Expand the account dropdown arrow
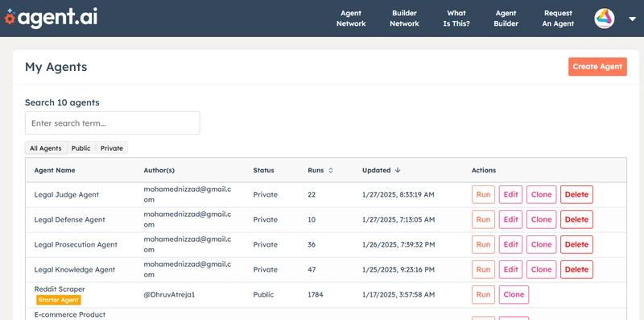Image resolution: width=644 pixels, height=320 pixels. (632, 19)
